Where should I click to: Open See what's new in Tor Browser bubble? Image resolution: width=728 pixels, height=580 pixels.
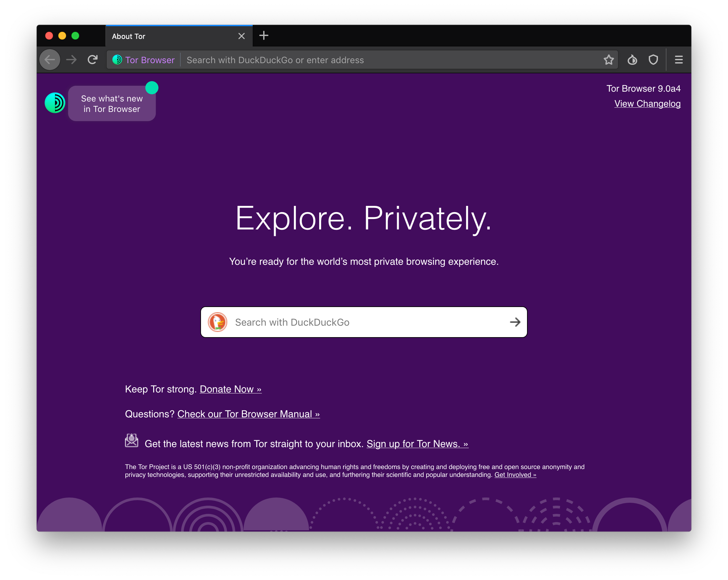pos(112,104)
